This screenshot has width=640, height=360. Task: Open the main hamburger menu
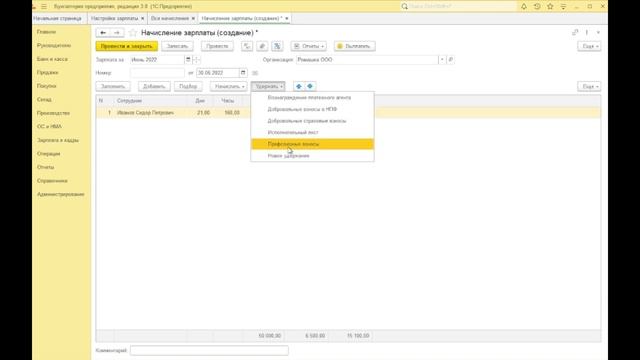coord(44,7)
